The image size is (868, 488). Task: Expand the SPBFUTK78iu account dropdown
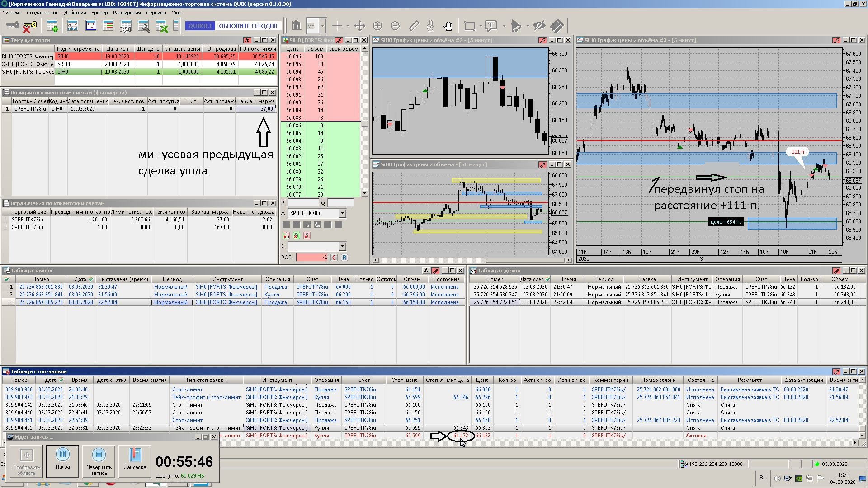342,213
